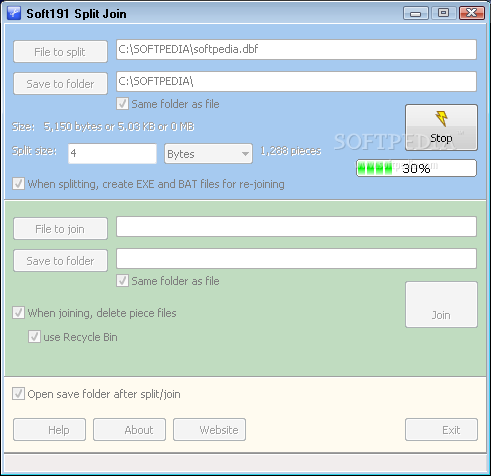Click the Soft191 app icon in title bar
This screenshot has height=476, width=491.
coord(14,13)
